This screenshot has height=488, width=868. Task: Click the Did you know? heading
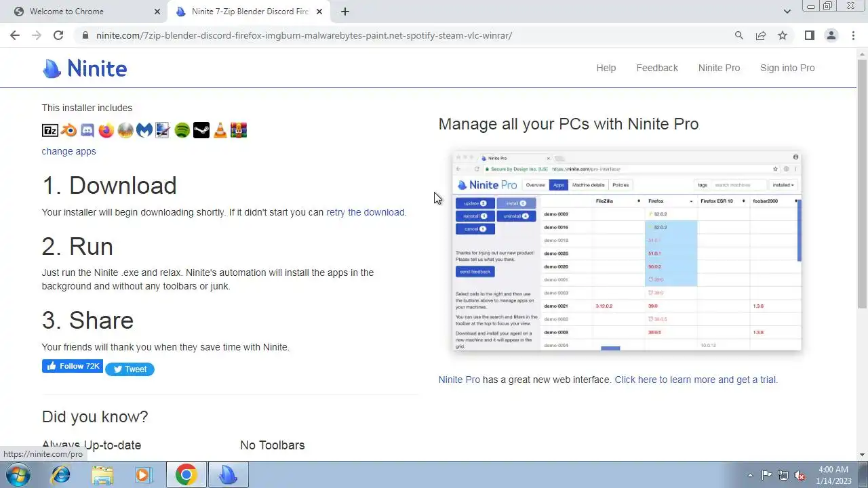(x=95, y=417)
